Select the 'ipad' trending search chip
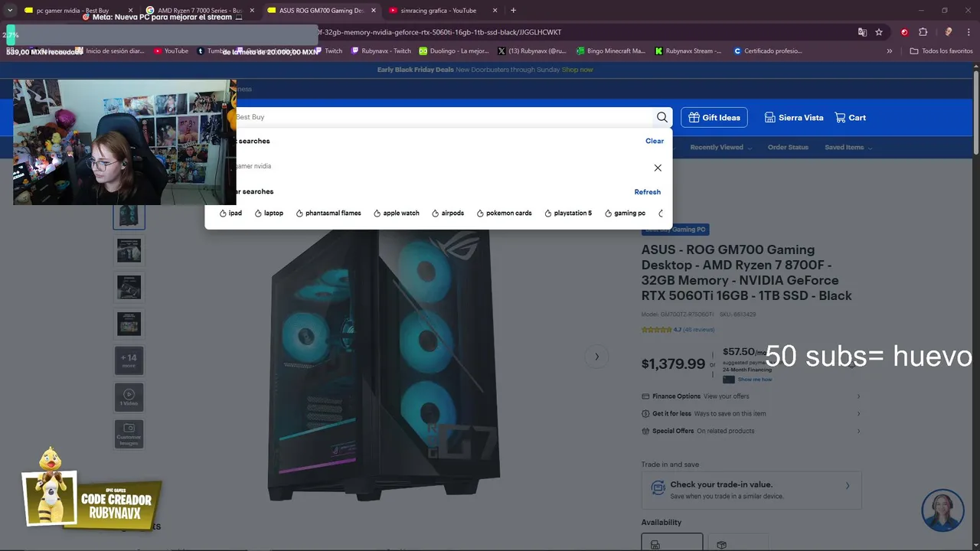Viewport: 980px width, 551px height. [x=230, y=214]
